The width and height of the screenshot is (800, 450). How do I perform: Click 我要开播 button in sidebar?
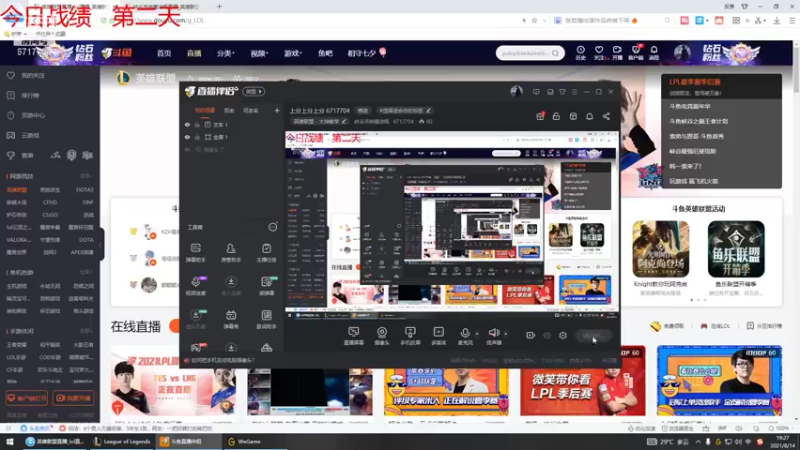click(73, 398)
